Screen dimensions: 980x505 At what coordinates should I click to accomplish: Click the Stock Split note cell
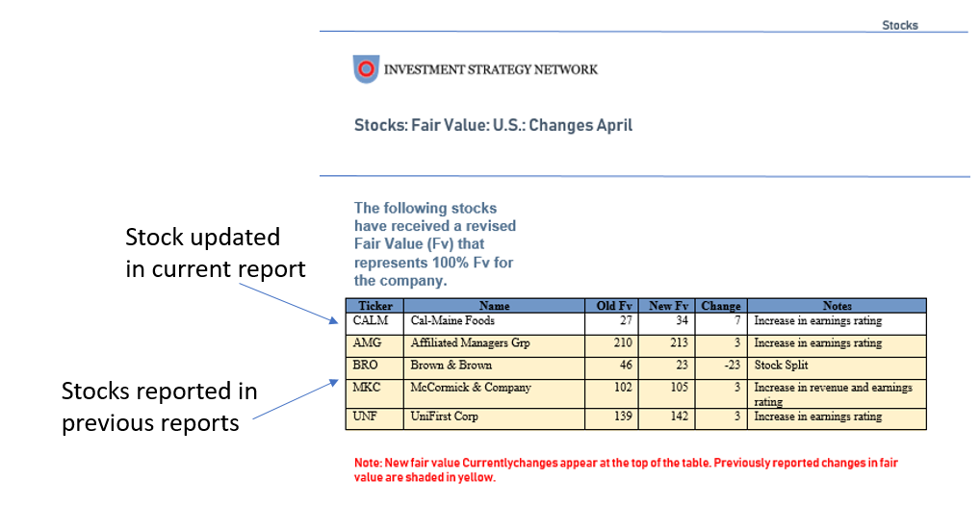pos(781,366)
